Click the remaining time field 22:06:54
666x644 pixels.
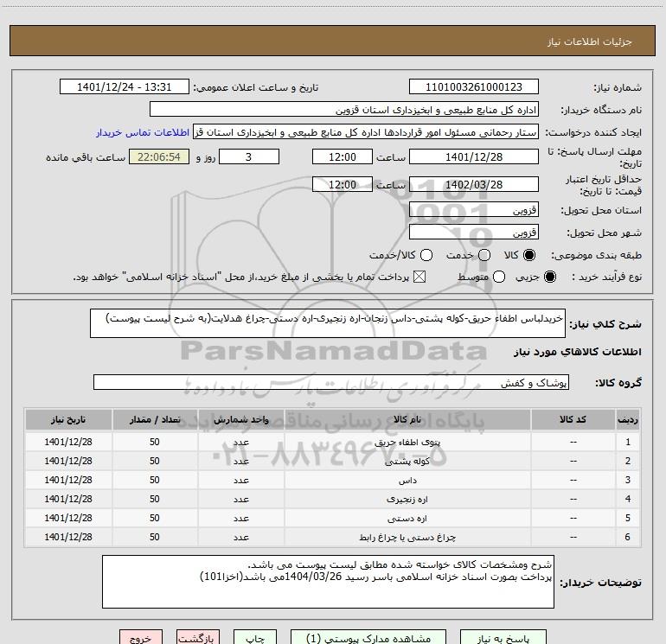click(x=159, y=156)
